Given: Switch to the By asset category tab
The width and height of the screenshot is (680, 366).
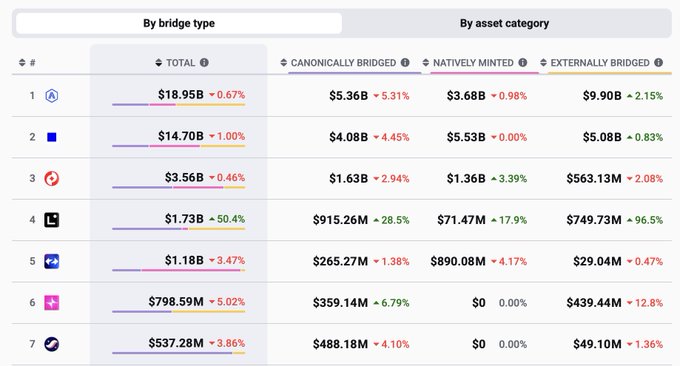Looking at the screenshot, I should [504, 23].
